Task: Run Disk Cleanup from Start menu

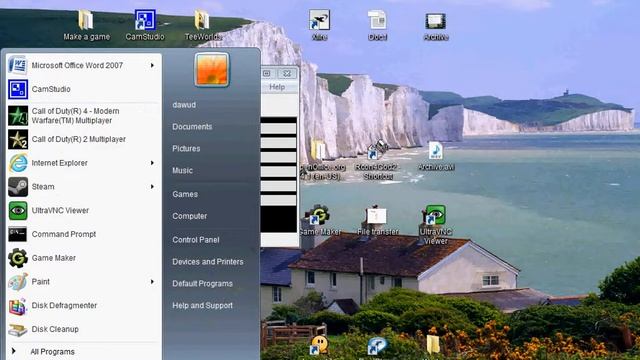Action: (x=84, y=329)
